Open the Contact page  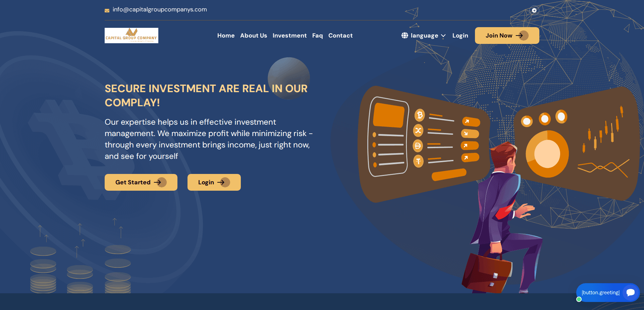(340, 36)
